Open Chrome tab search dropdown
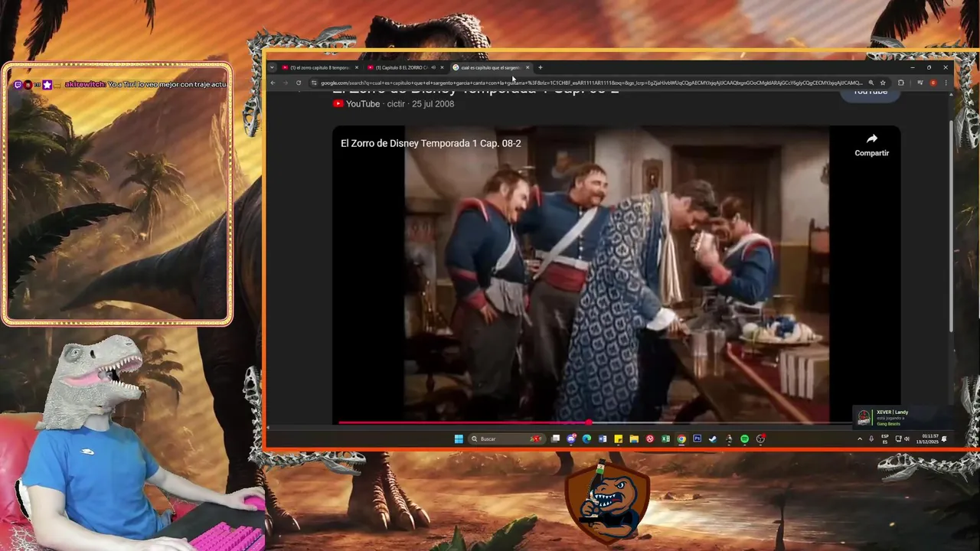Viewport: 980px width, 551px height. (x=272, y=67)
